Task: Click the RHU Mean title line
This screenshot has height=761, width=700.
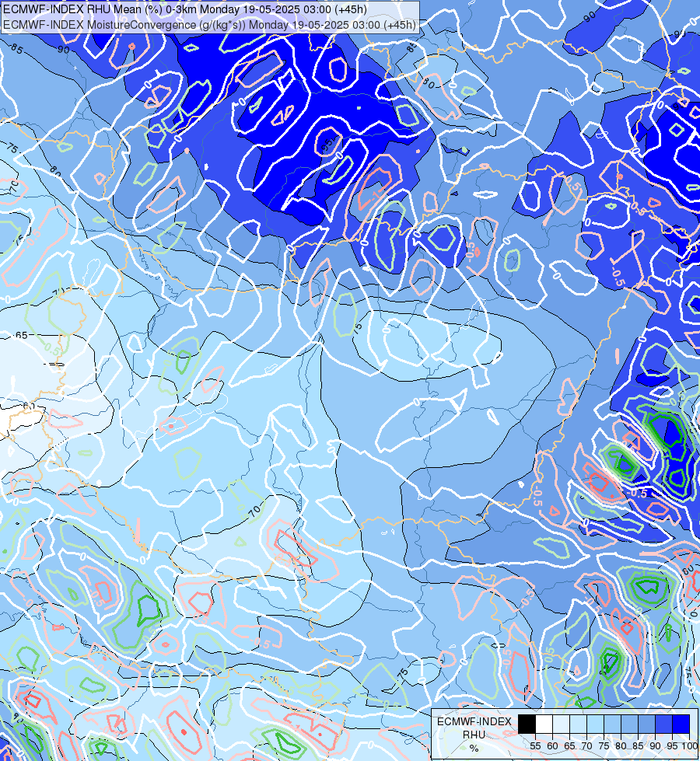Action: [185, 9]
